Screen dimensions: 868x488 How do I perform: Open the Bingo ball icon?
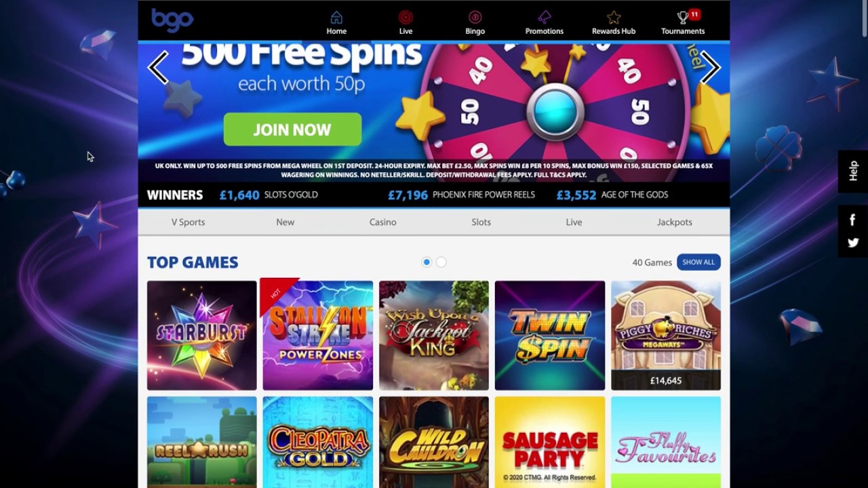[x=475, y=18]
